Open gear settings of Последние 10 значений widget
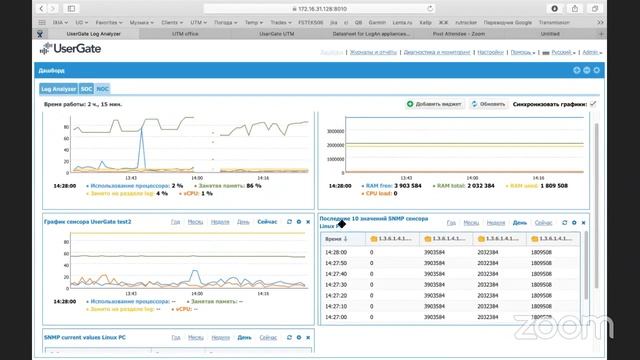640x360 pixels. [x=574, y=222]
